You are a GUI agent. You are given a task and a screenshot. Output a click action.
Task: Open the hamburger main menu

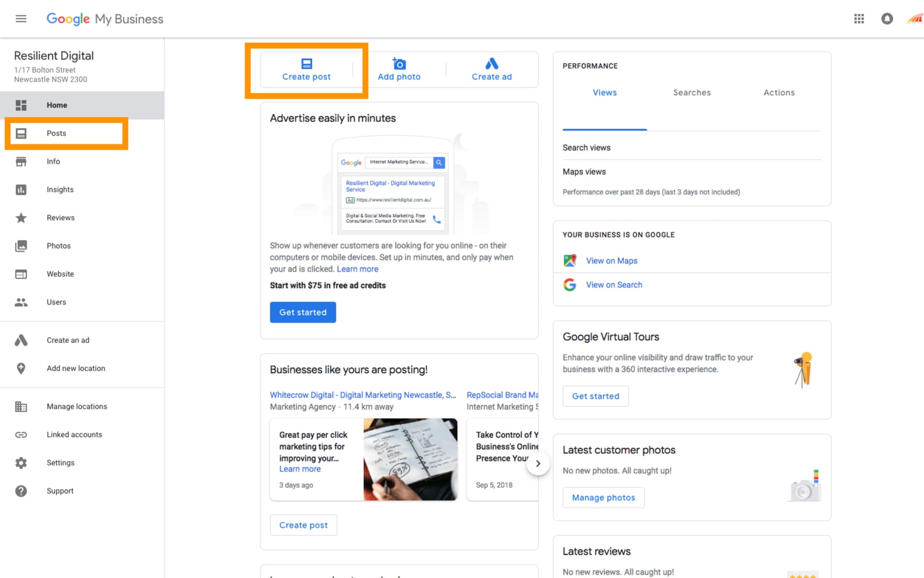point(21,19)
